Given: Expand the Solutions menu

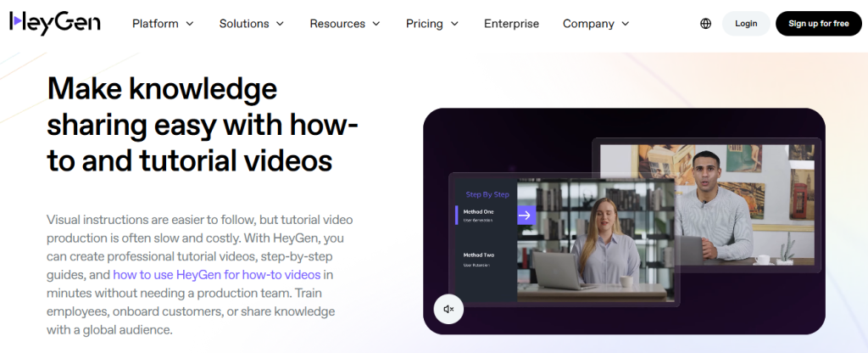Looking at the screenshot, I should (251, 23).
